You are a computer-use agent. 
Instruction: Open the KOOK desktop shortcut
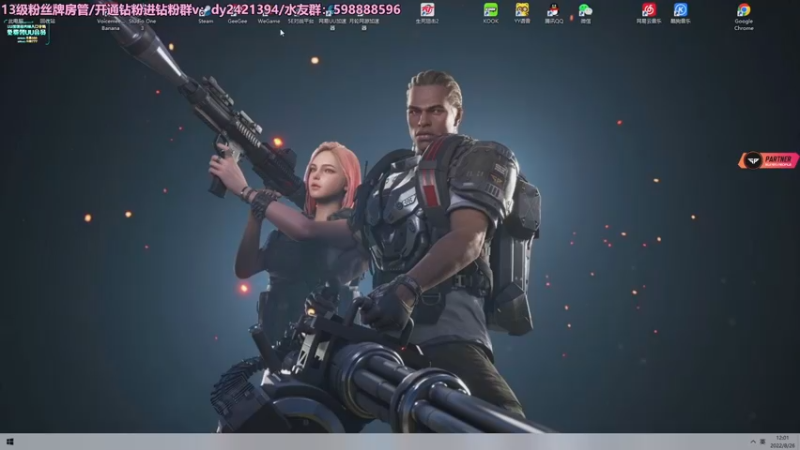click(490, 13)
